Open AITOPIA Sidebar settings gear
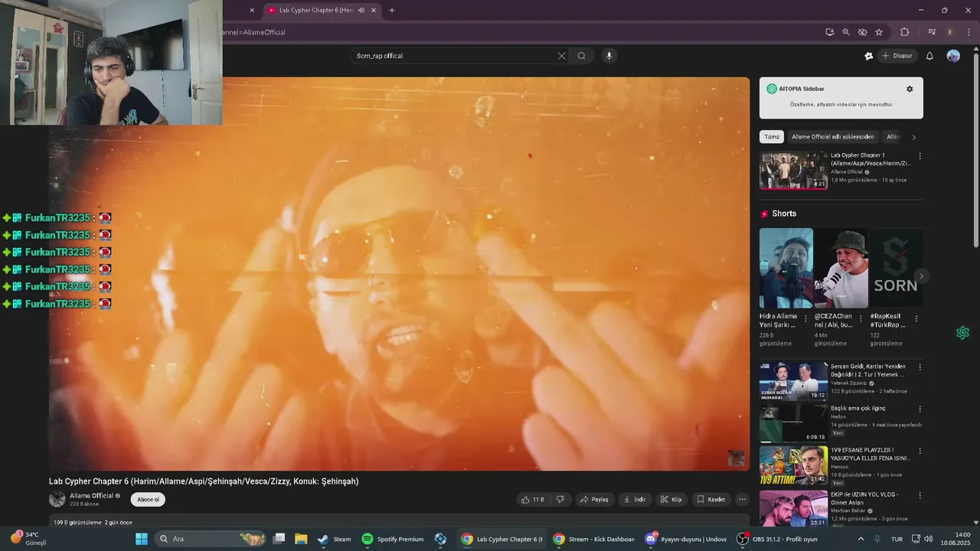 (910, 89)
